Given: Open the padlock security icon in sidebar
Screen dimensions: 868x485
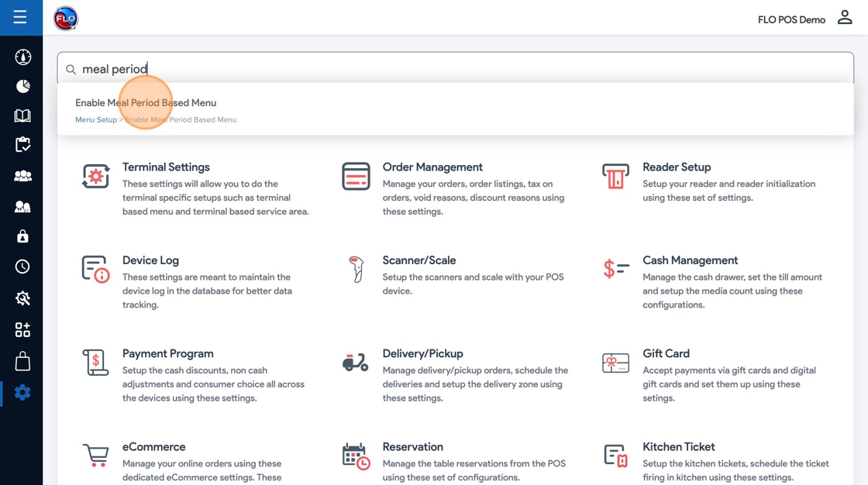Looking at the screenshot, I should (x=22, y=236).
